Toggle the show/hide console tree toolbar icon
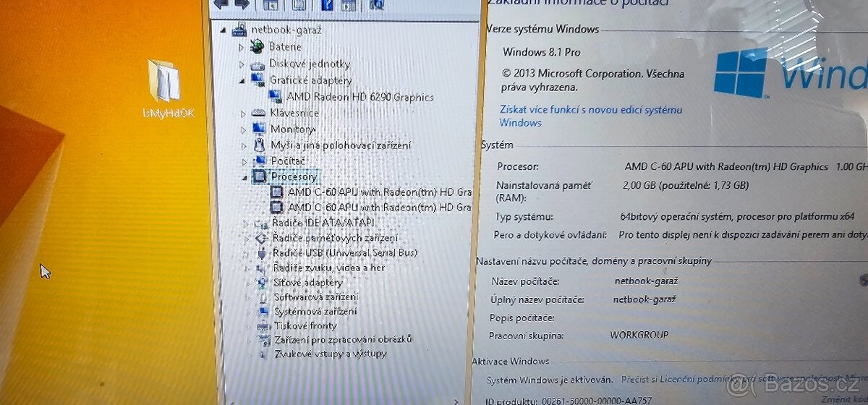 (271, 4)
